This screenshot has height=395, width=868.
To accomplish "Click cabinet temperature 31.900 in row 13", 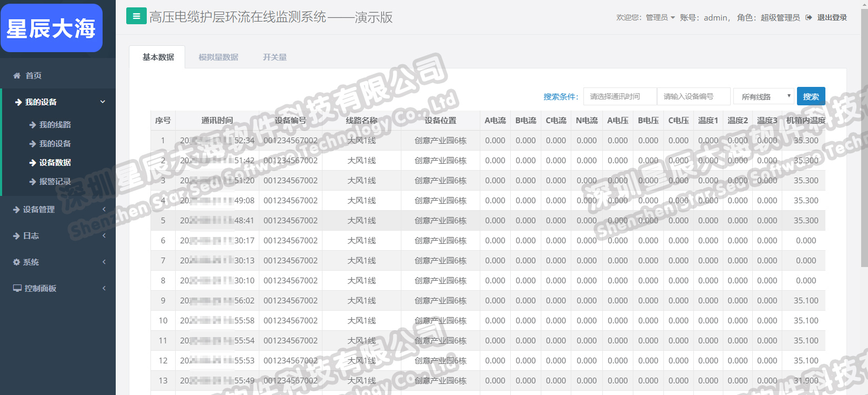I will tap(806, 381).
